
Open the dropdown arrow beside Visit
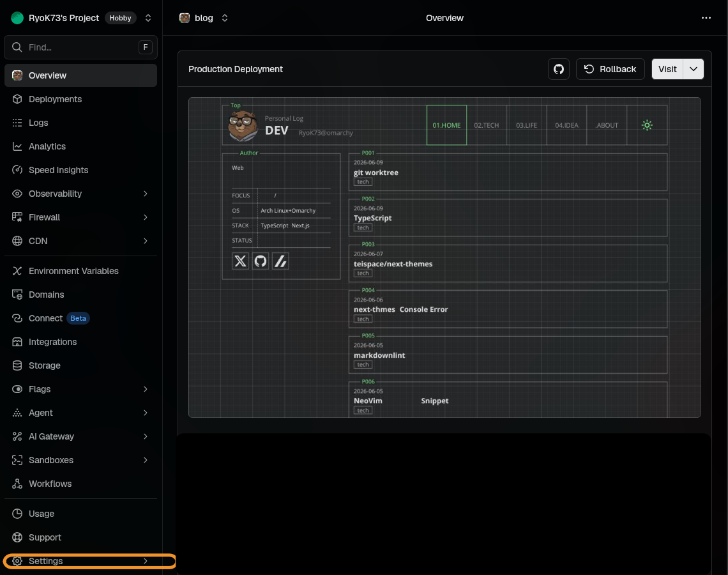(694, 69)
